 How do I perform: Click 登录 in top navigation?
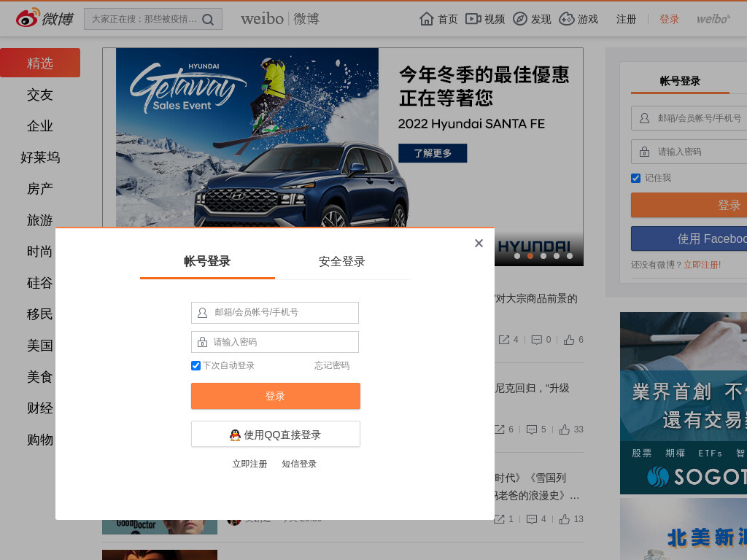(669, 19)
